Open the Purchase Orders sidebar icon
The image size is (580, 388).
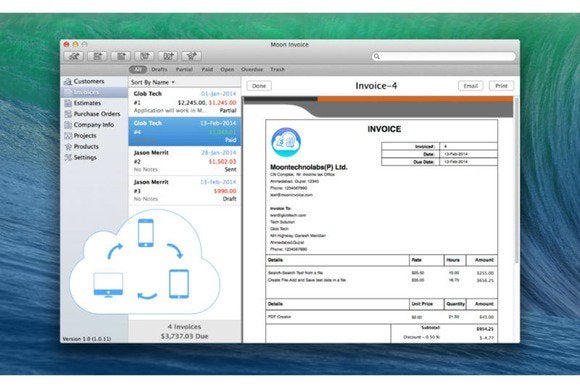tap(68, 114)
